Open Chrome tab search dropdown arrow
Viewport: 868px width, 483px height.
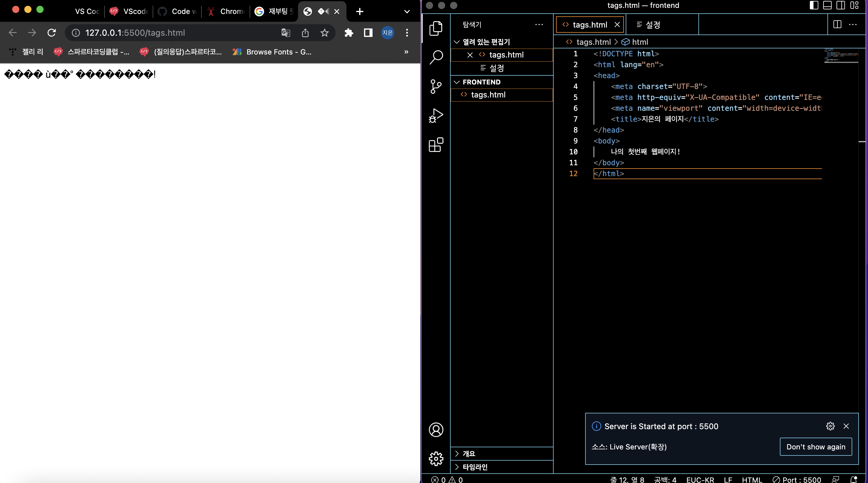coord(407,11)
